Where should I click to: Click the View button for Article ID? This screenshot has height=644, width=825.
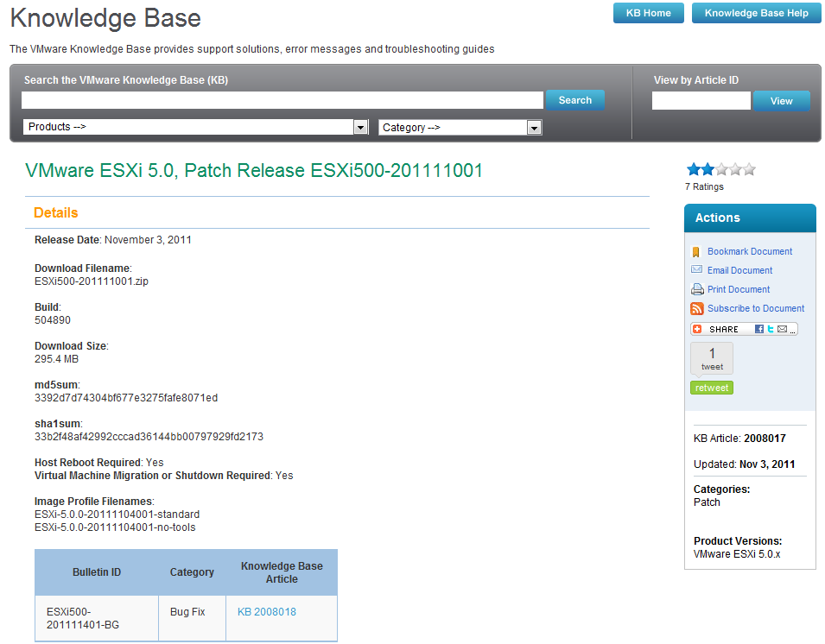pyautogui.click(x=781, y=101)
